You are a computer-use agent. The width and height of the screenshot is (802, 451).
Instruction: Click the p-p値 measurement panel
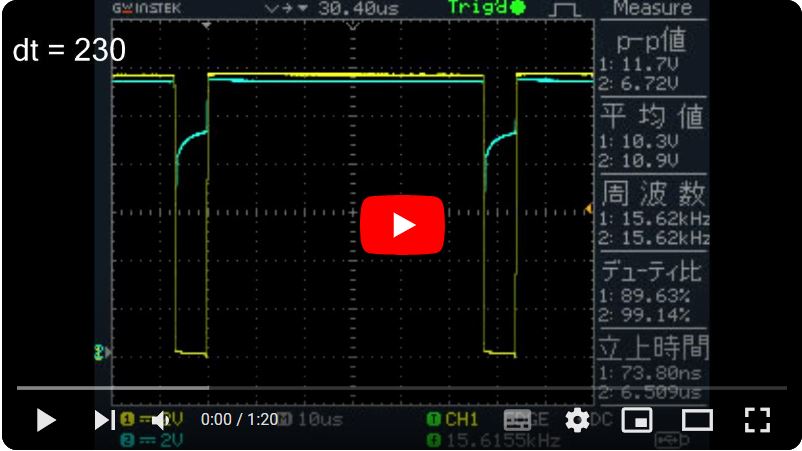[x=652, y=58]
